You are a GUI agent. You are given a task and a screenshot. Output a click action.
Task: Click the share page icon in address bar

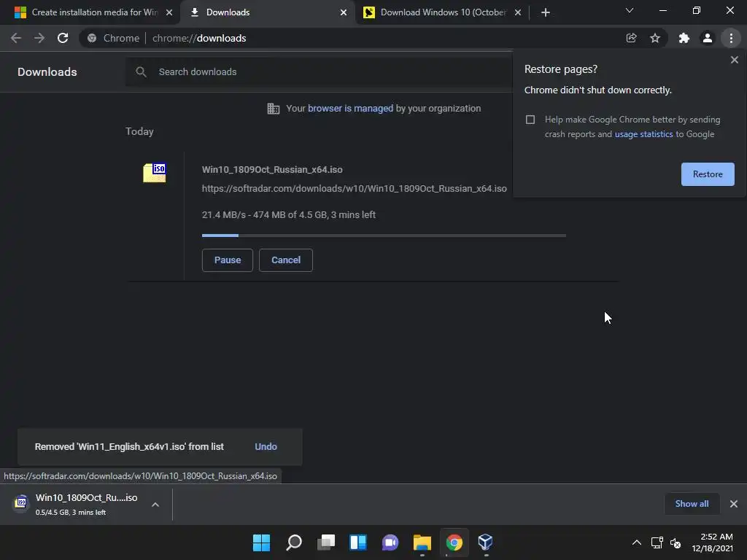point(631,38)
